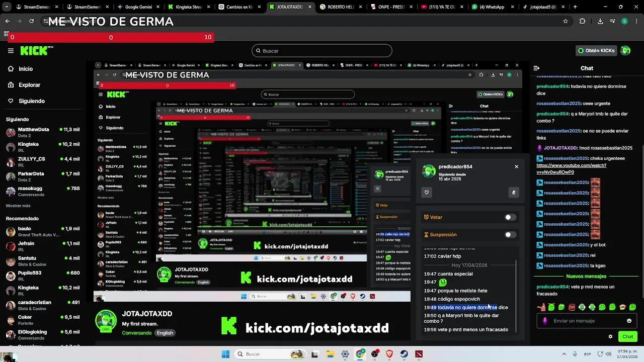This screenshot has width=644, height=362.
Task: Click JOTAJOTAXDD streamer avatar below video
Action: tap(106, 321)
